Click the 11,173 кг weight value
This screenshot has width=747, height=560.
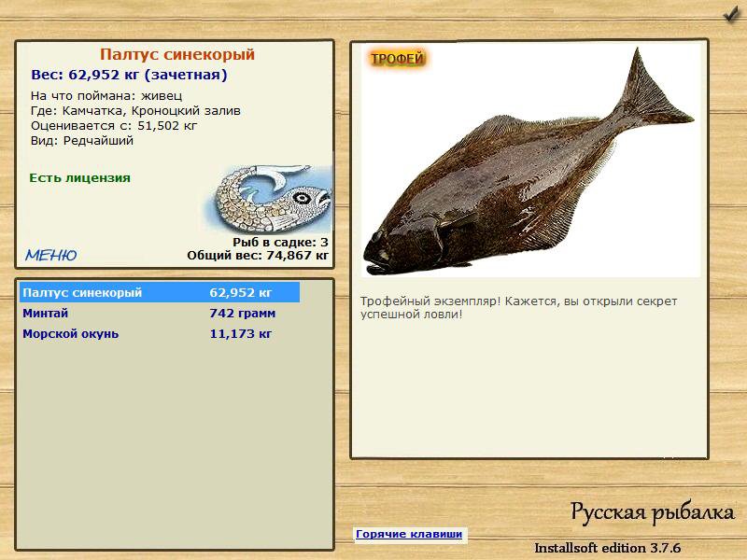click(x=241, y=333)
